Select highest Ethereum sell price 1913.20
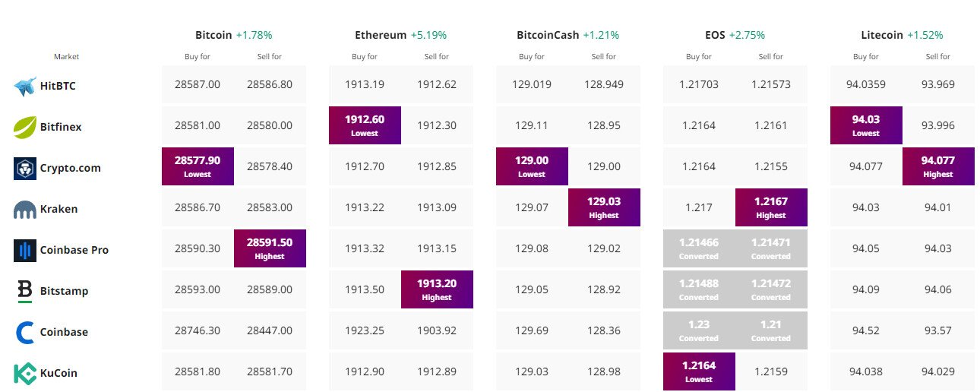The height and width of the screenshot is (392, 980). click(437, 289)
